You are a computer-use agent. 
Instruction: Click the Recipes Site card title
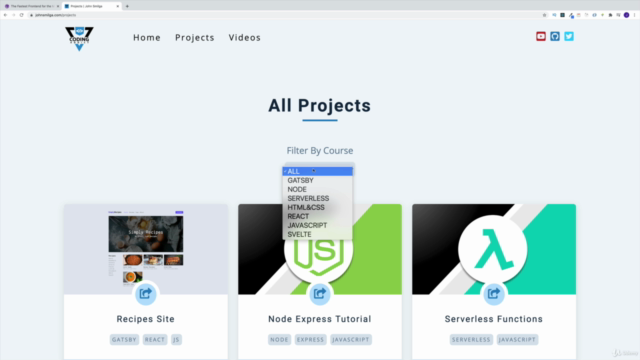[x=145, y=319]
